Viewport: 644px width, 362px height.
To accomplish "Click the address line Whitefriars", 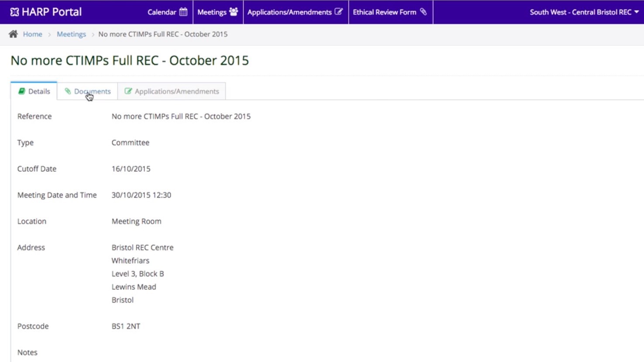I will [131, 261].
